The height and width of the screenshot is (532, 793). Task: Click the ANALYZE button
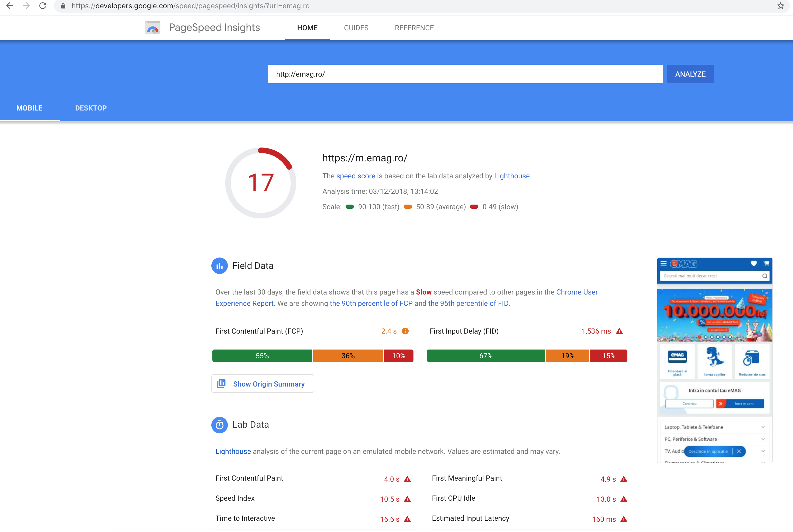pyautogui.click(x=690, y=74)
